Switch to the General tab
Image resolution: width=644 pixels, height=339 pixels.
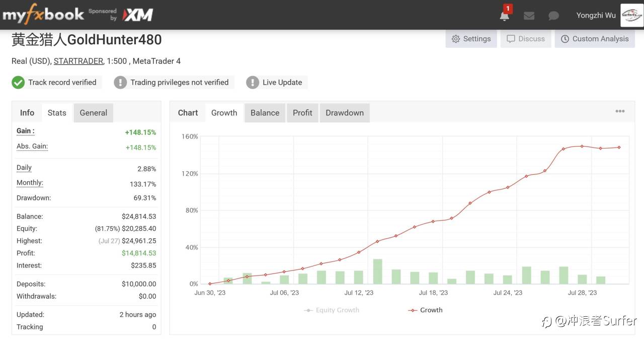[x=93, y=113]
